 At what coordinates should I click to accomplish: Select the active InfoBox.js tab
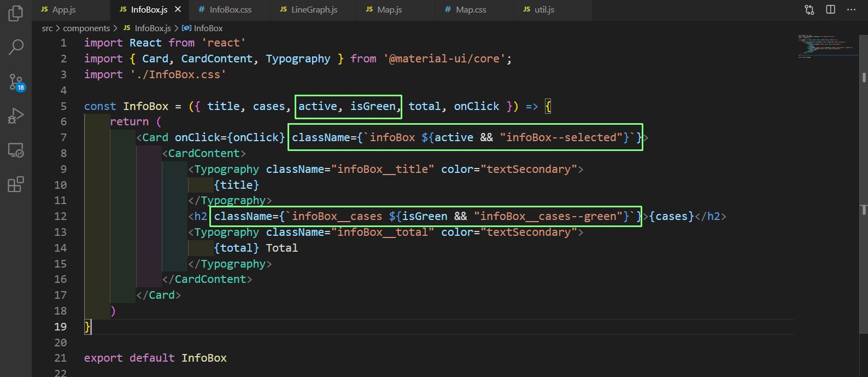pos(149,9)
